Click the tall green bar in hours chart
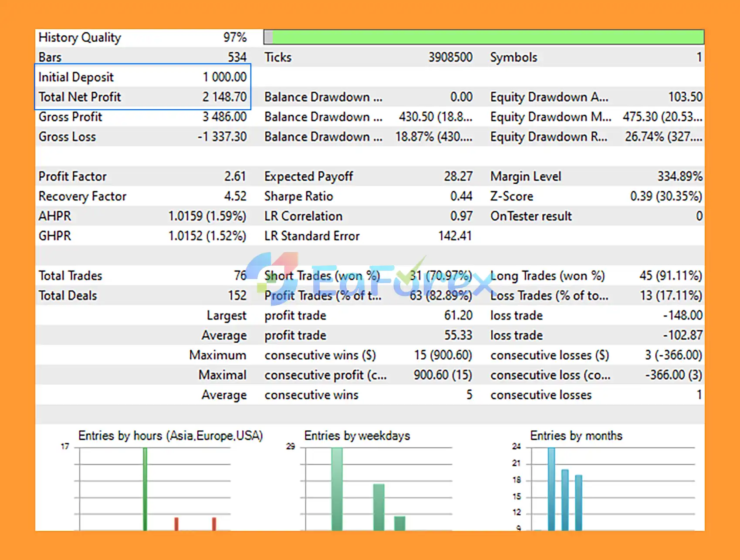740x560 pixels. click(145, 489)
